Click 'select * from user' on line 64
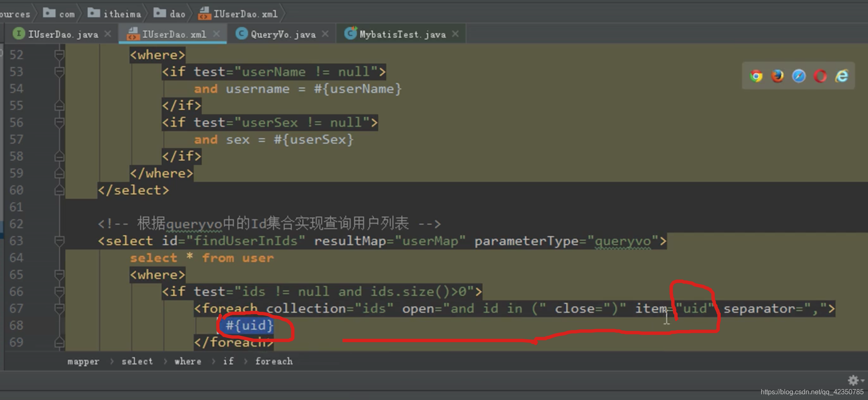This screenshot has width=868, height=400. click(x=202, y=258)
